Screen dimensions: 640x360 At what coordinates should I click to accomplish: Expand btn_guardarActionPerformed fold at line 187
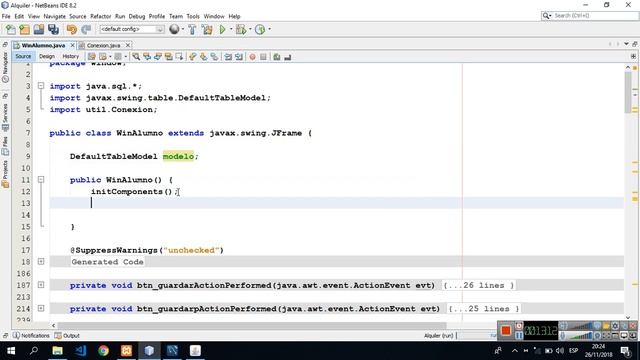pyautogui.click(x=41, y=285)
